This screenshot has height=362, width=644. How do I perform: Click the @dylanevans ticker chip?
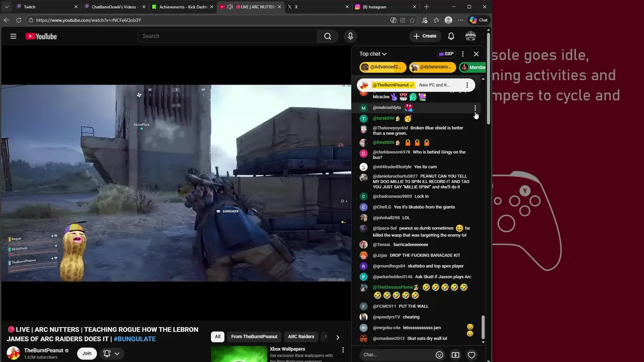(x=432, y=67)
